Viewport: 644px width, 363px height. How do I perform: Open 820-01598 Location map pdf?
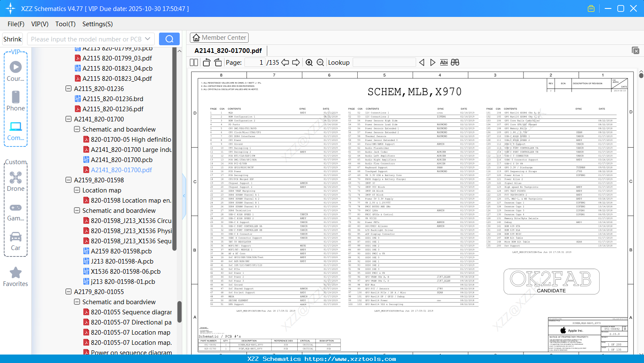point(127,201)
